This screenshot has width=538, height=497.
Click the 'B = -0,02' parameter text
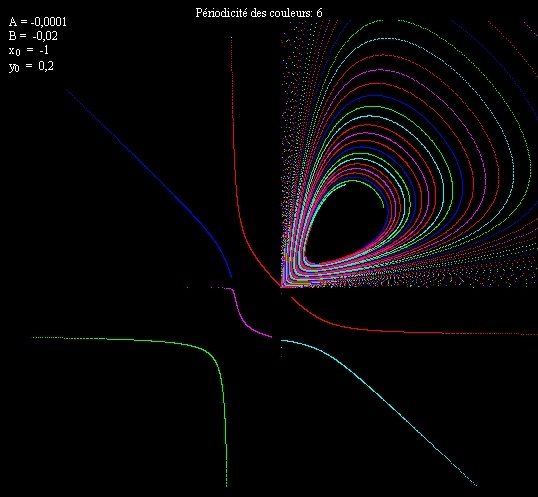point(33,36)
